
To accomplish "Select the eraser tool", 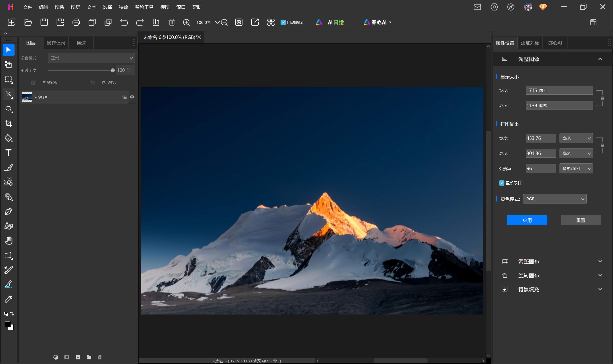I will pos(9,182).
